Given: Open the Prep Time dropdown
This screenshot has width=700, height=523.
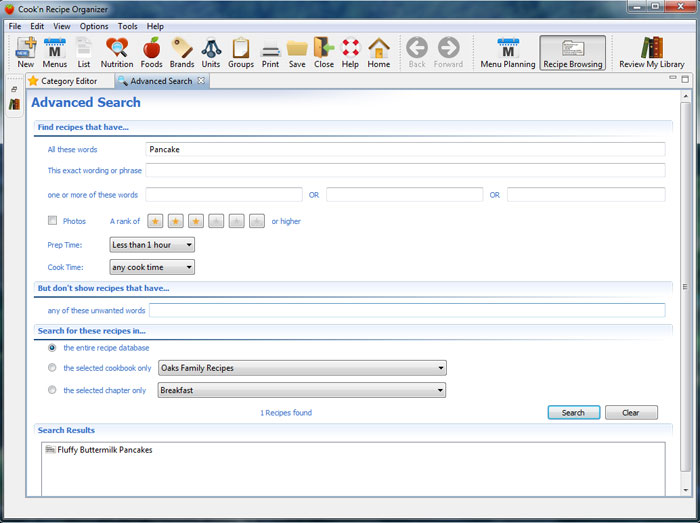Looking at the screenshot, I should [152, 245].
